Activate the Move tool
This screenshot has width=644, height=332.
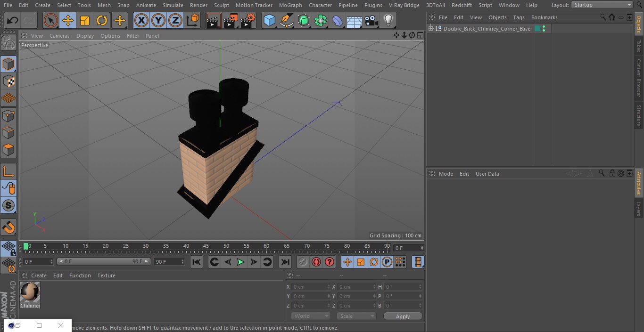pyautogui.click(x=67, y=20)
